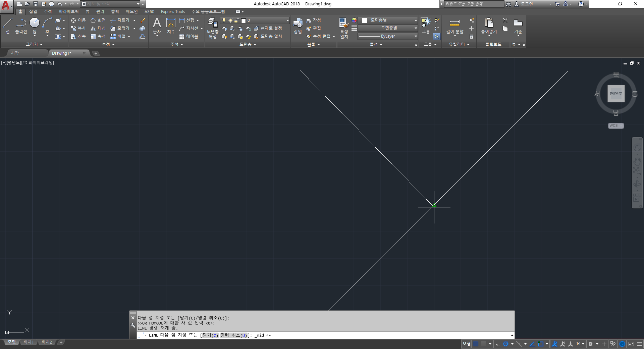Select the Circle (원) tool
This screenshot has height=349, width=644.
point(35,26)
